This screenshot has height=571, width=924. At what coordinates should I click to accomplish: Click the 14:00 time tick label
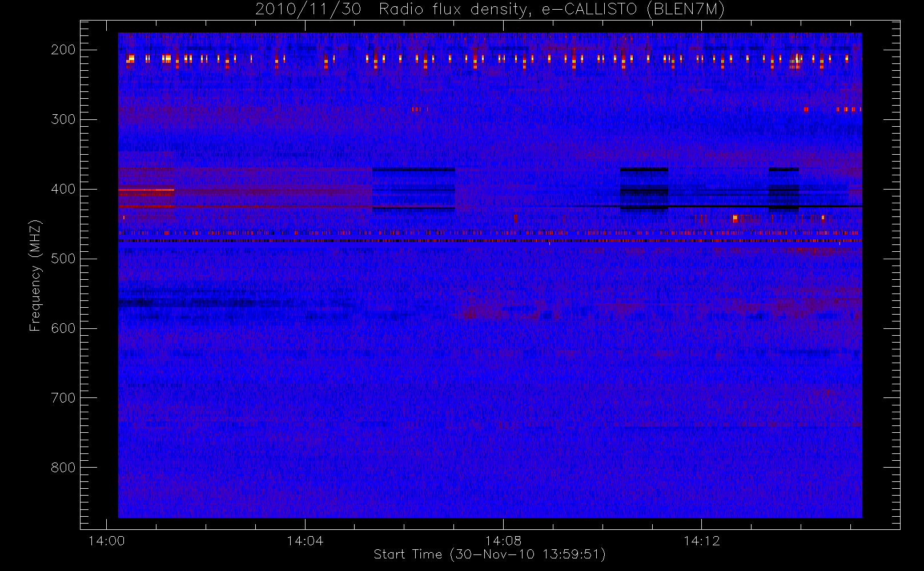click(106, 541)
